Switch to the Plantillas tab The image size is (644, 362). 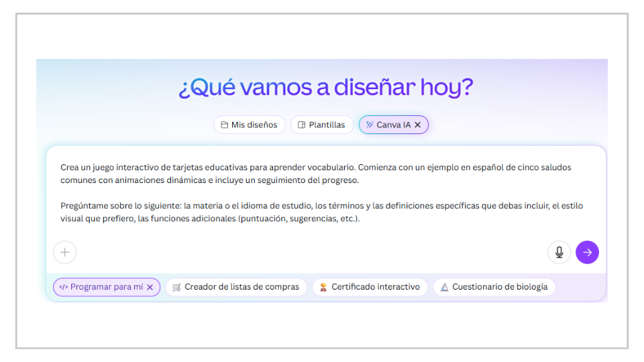pyautogui.click(x=326, y=125)
